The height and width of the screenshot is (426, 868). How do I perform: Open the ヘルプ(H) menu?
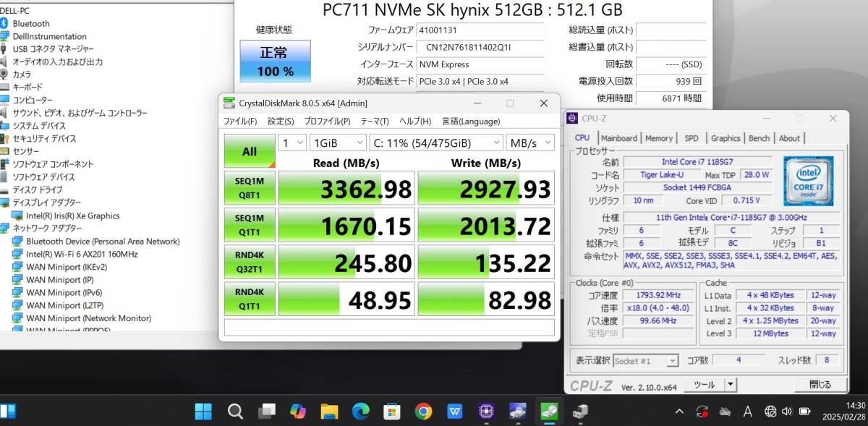(x=415, y=121)
